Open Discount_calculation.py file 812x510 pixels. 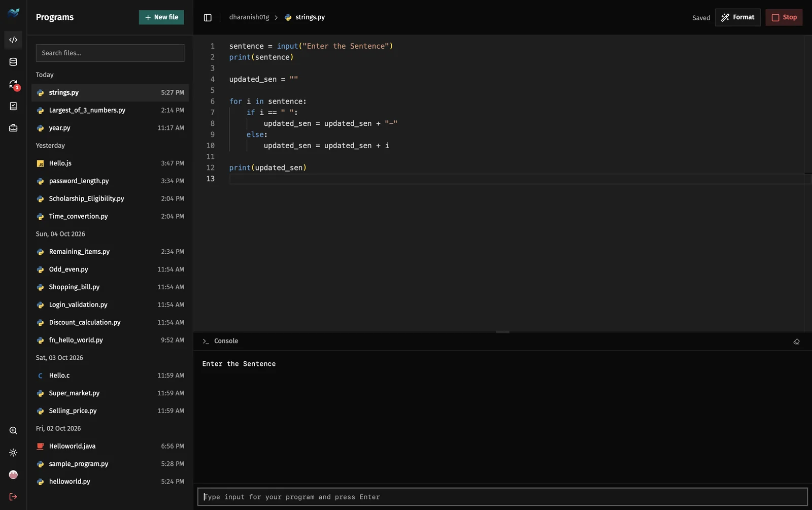click(110, 323)
